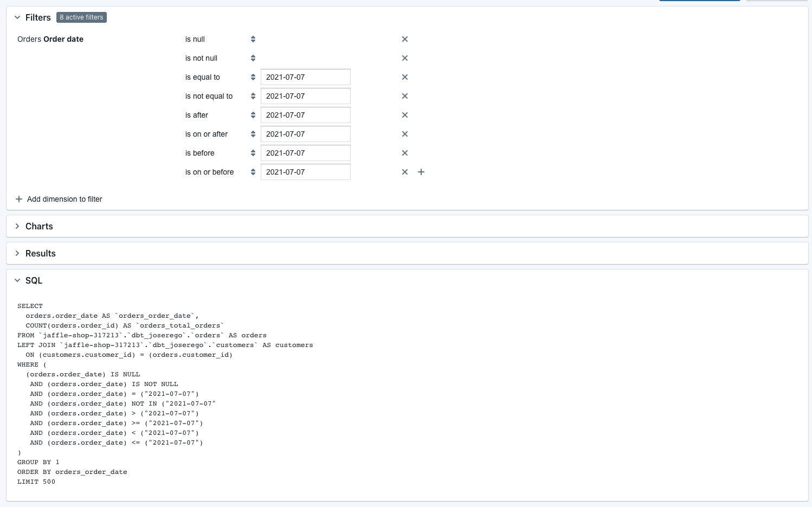Screen dimensions: 812x507
Task: Edit the date for "is on or before"
Action: [x=305, y=172]
